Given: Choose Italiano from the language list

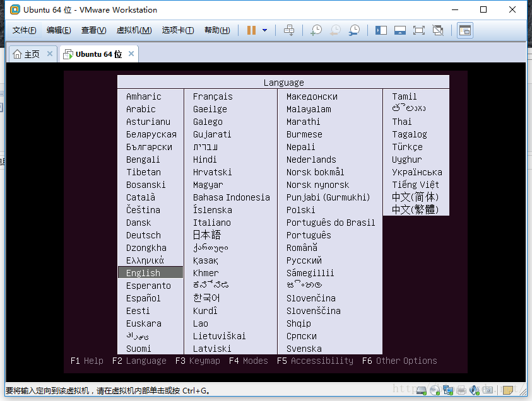Looking at the screenshot, I should click(x=211, y=223).
